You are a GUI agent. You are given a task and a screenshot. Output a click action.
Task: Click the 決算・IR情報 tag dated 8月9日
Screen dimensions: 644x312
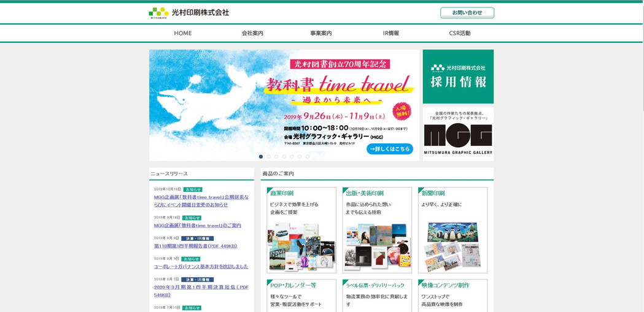pos(197,238)
